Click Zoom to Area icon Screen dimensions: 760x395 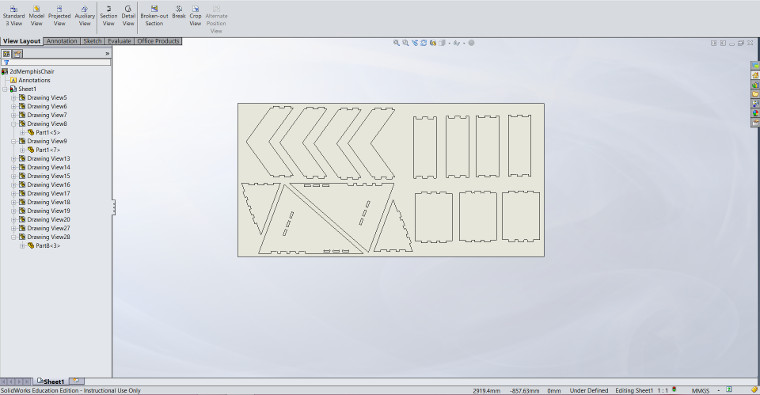coord(406,43)
